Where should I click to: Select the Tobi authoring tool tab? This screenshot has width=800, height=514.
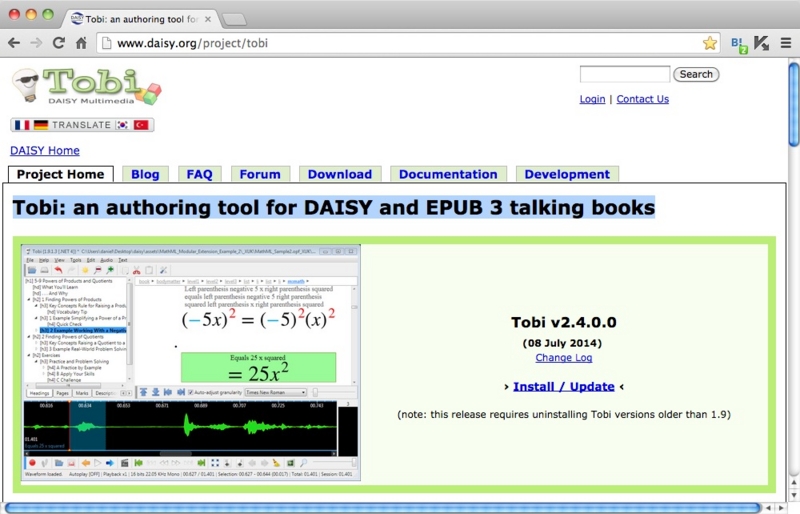click(141, 19)
